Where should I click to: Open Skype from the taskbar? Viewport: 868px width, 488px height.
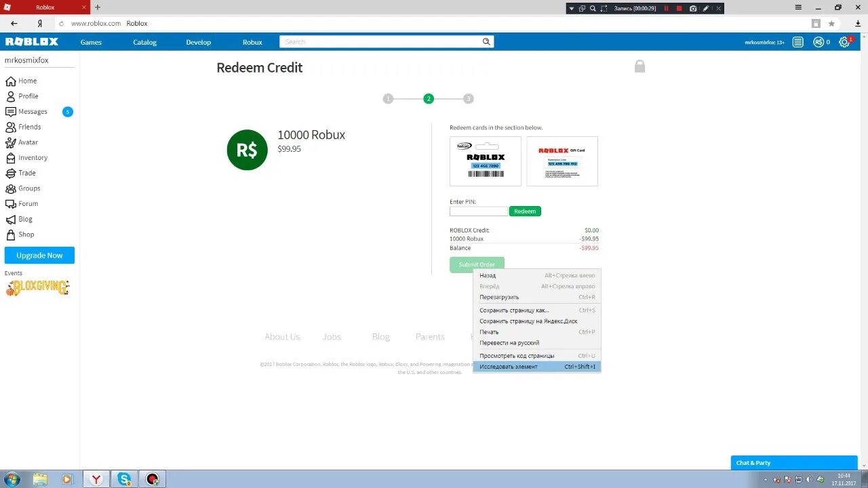124,479
